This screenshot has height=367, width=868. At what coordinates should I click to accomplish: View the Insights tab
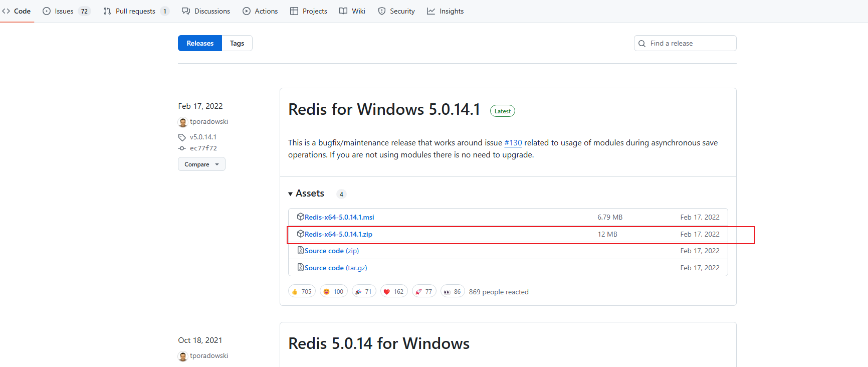446,11
